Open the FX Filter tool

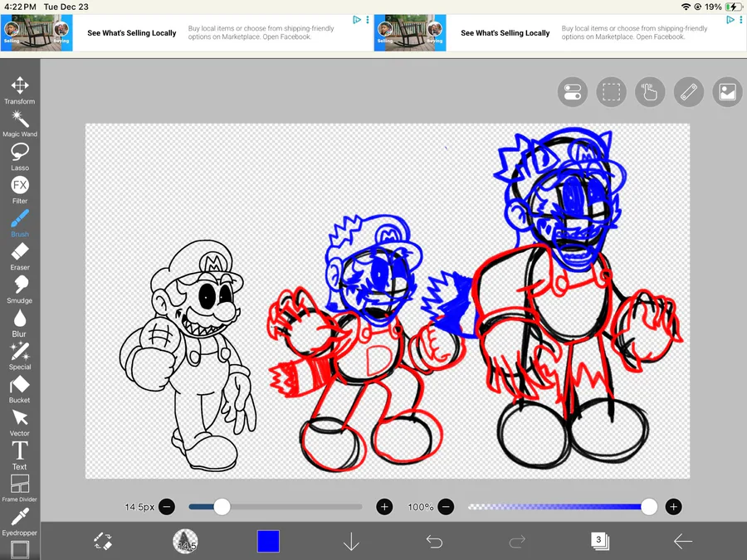coord(20,190)
